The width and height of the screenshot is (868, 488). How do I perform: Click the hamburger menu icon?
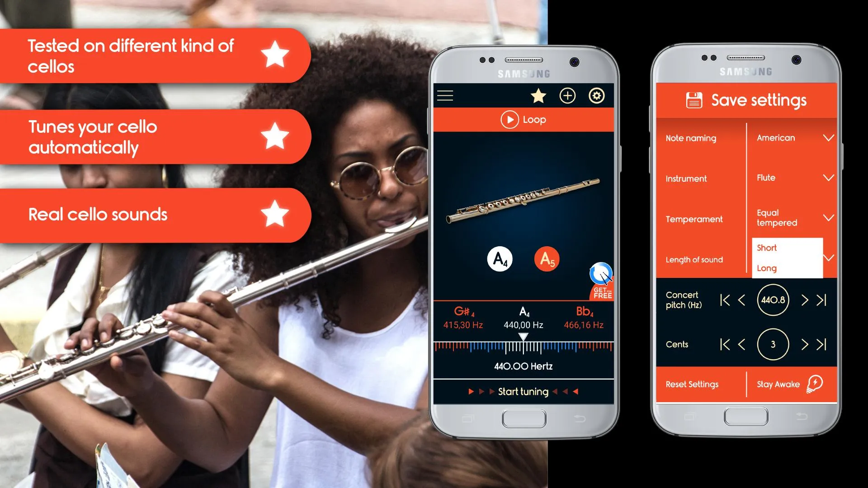(x=447, y=95)
